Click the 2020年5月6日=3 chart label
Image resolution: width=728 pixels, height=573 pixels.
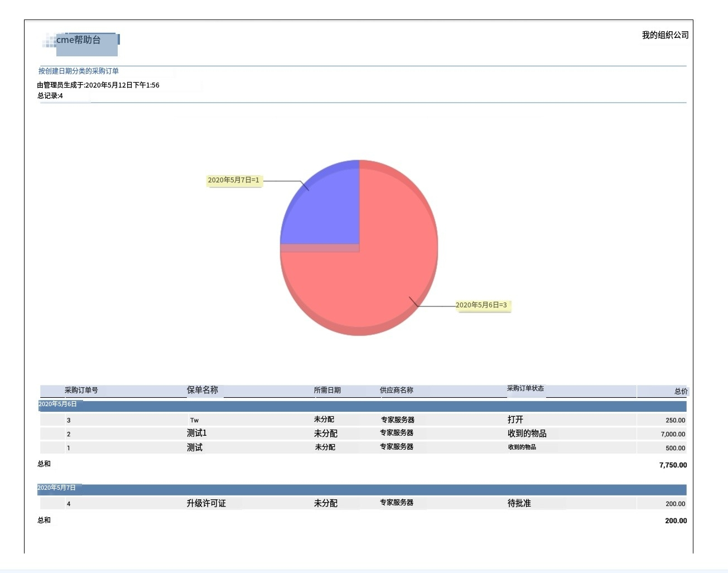point(481,305)
